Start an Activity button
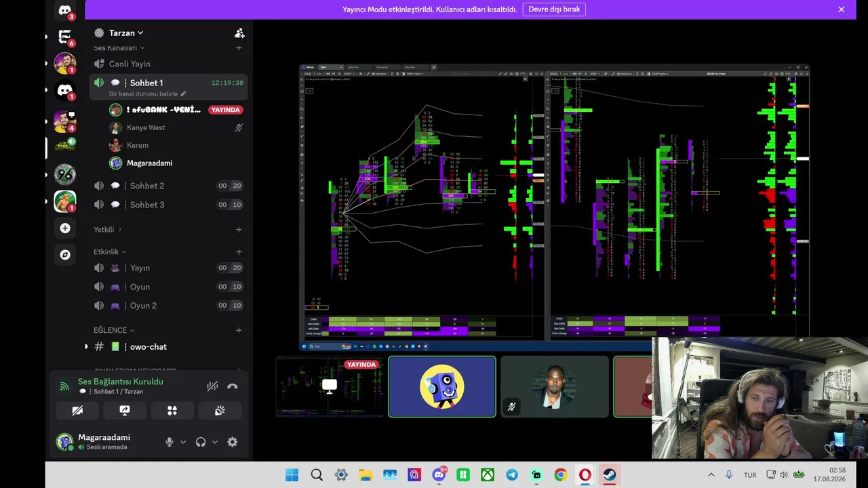The image size is (868, 488). click(x=172, y=411)
